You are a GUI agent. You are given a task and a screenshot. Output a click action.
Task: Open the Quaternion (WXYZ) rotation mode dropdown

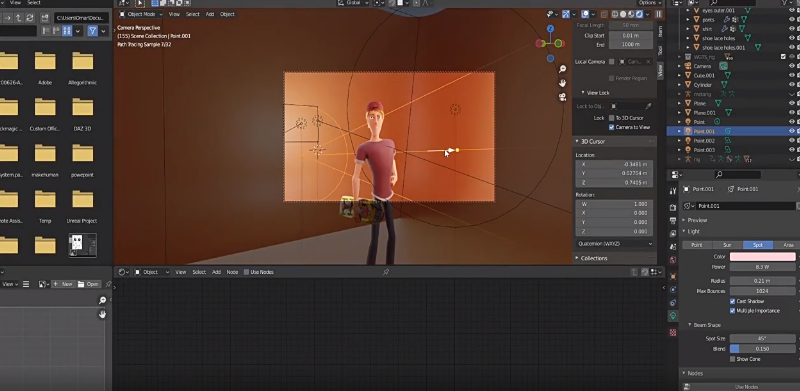point(614,244)
